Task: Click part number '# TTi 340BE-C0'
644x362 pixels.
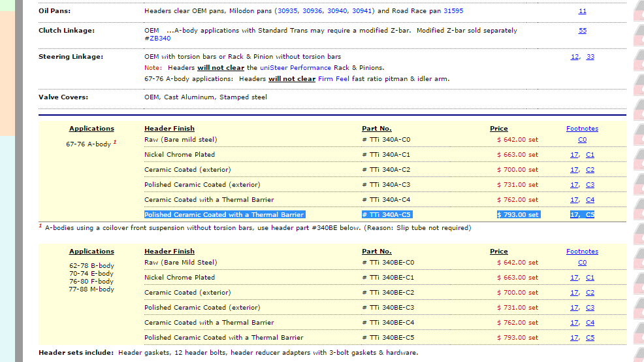Action: pyautogui.click(x=388, y=263)
